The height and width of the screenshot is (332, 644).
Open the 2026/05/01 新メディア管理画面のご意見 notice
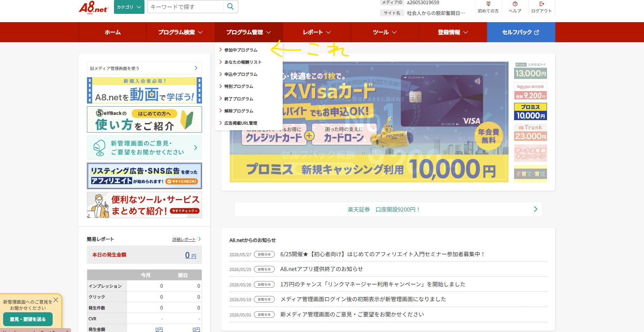(x=352, y=314)
